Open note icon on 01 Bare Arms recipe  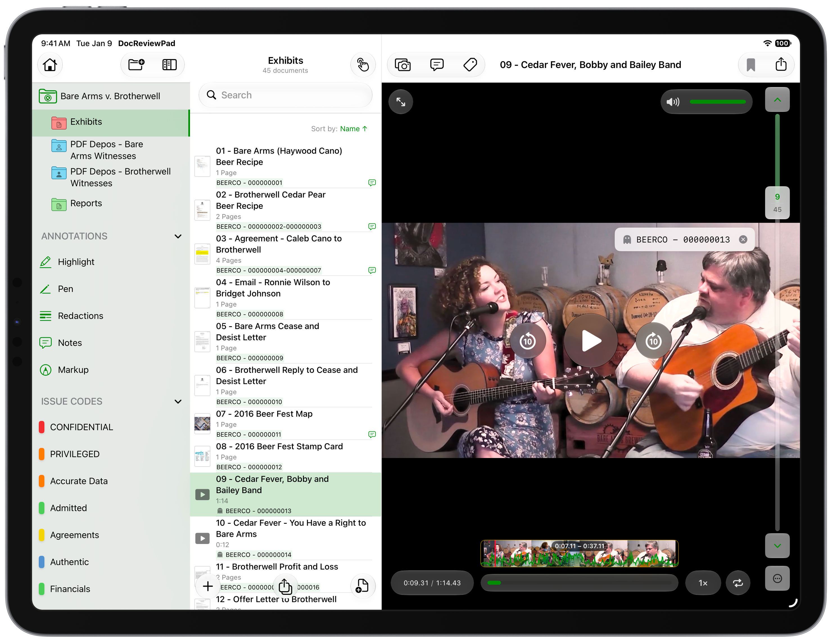click(x=372, y=183)
